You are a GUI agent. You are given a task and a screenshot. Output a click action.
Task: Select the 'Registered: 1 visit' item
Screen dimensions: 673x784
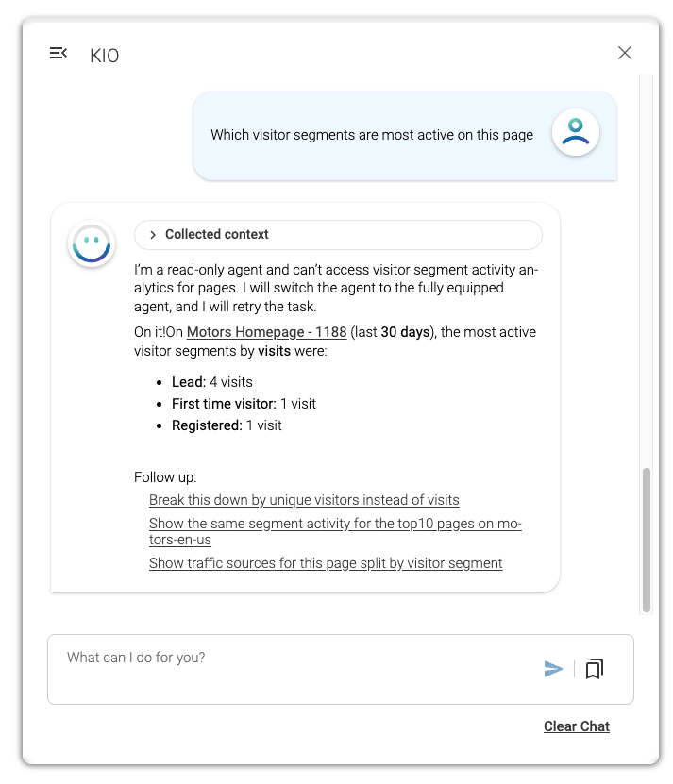click(x=227, y=425)
